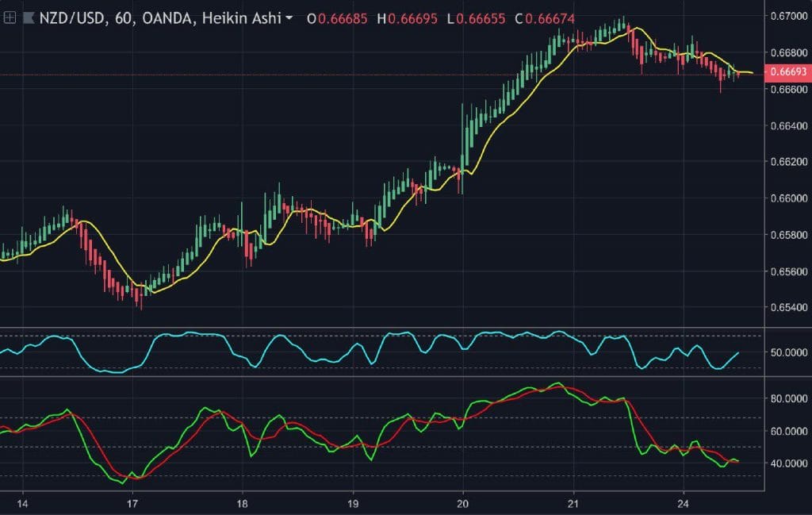Click date label 19 on time axis
The width and height of the screenshot is (812, 515).
pyautogui.click(x=353, y=504)
